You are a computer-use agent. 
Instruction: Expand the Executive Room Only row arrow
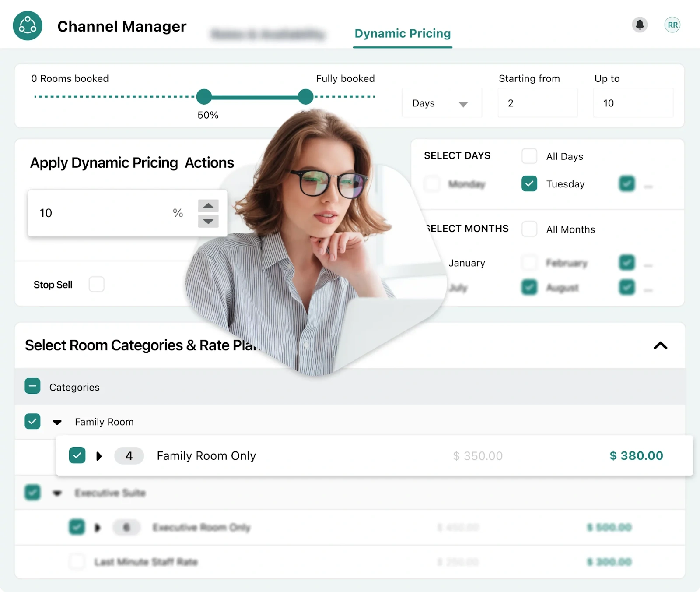click(98, 528)
